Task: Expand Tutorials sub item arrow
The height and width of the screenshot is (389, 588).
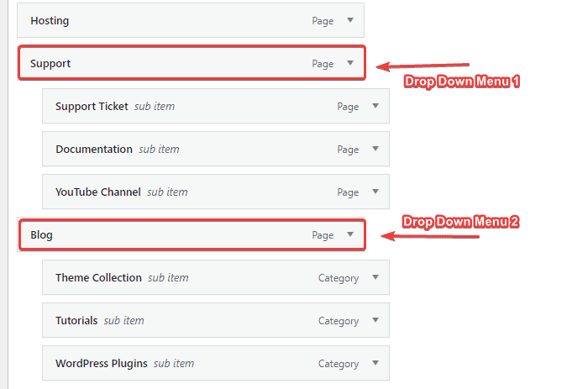Action: [x=375, y=320]
